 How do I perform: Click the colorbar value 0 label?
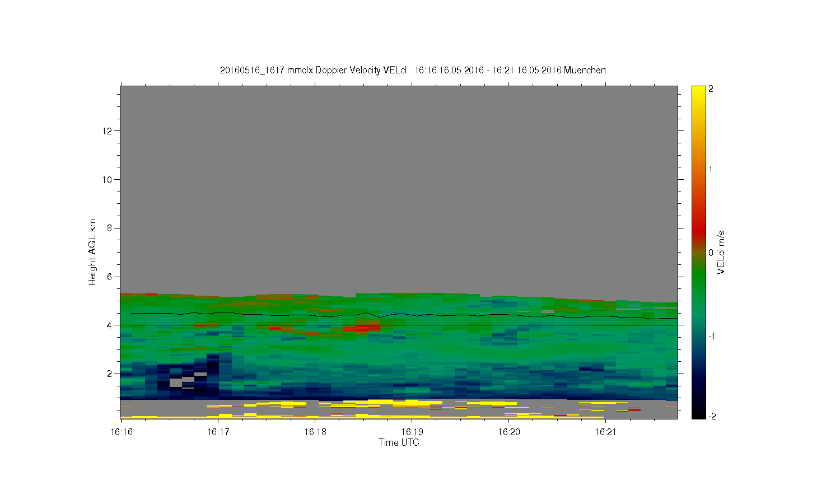711,253
